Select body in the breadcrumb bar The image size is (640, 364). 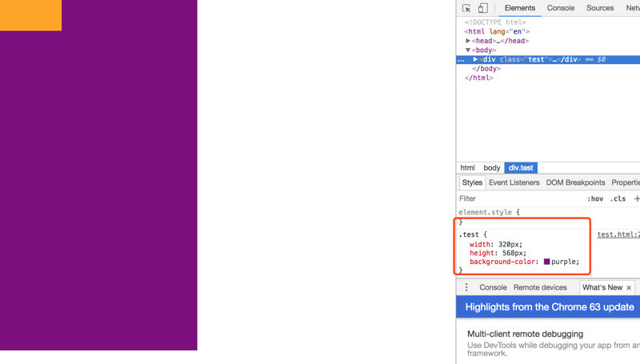[x=491, y=168]
